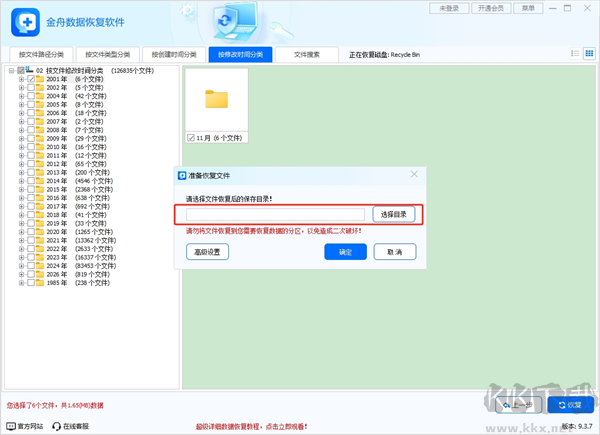The width and height of the screenshot is (600, 435).
Task: Expand the 2015年 tree node
Action: click(21, 189)
